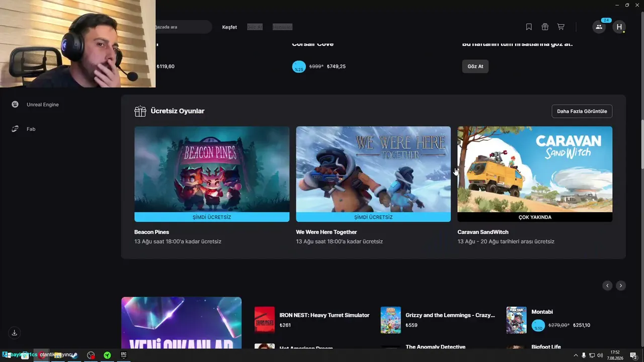Viewport: 644px width, 362px height.
Task: Open Steam from the taskbar
Action: point(74,355)
